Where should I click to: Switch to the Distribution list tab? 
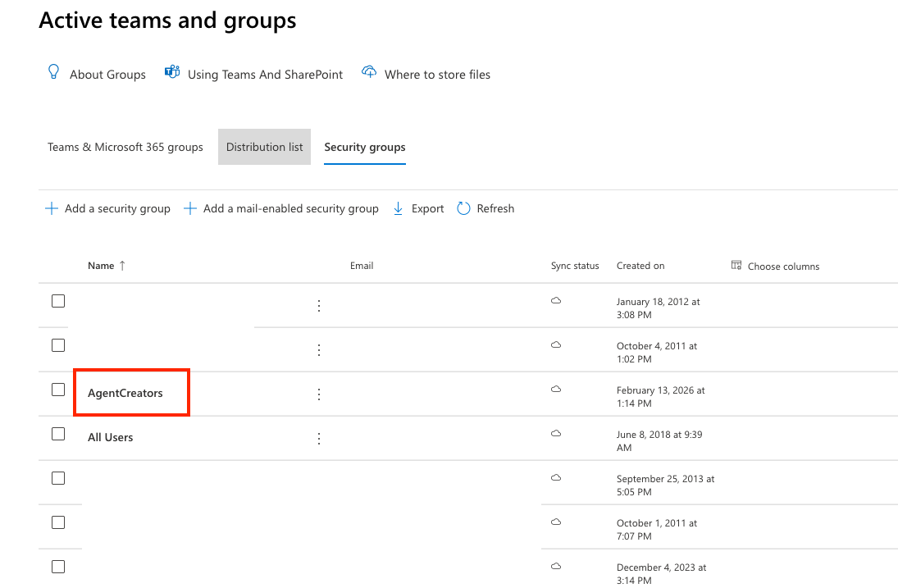264,147
